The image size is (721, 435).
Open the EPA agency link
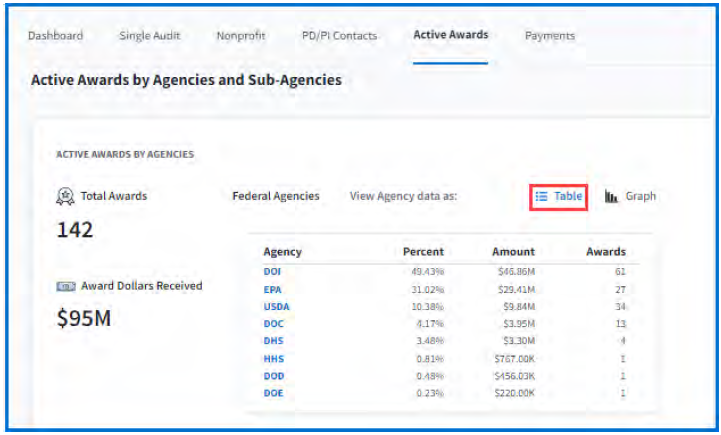(272, 289)
